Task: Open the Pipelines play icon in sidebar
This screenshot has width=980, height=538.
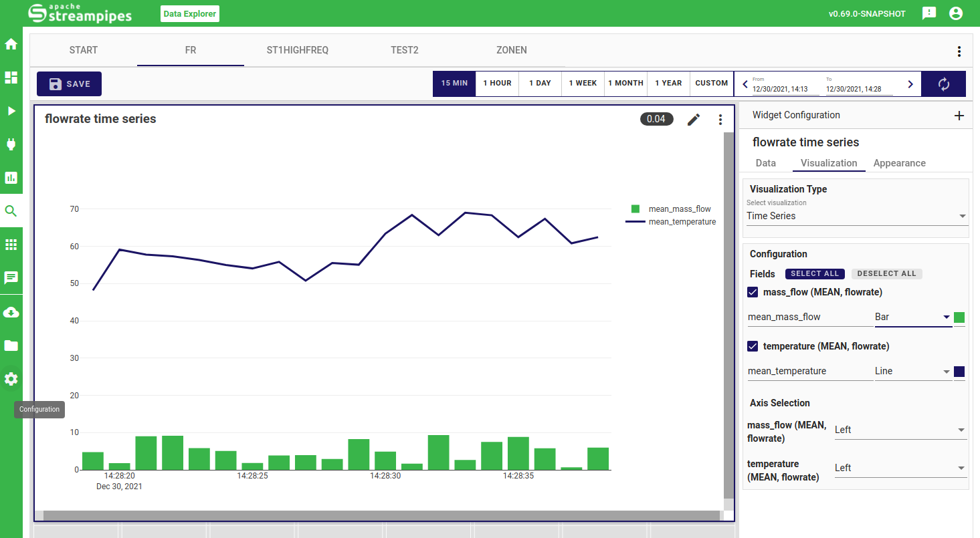Action: 11,111
